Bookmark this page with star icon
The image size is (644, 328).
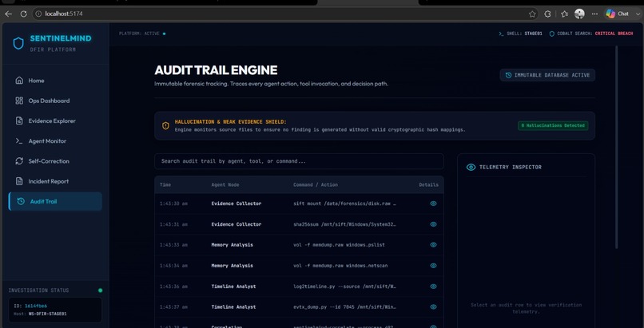point(532,14)
